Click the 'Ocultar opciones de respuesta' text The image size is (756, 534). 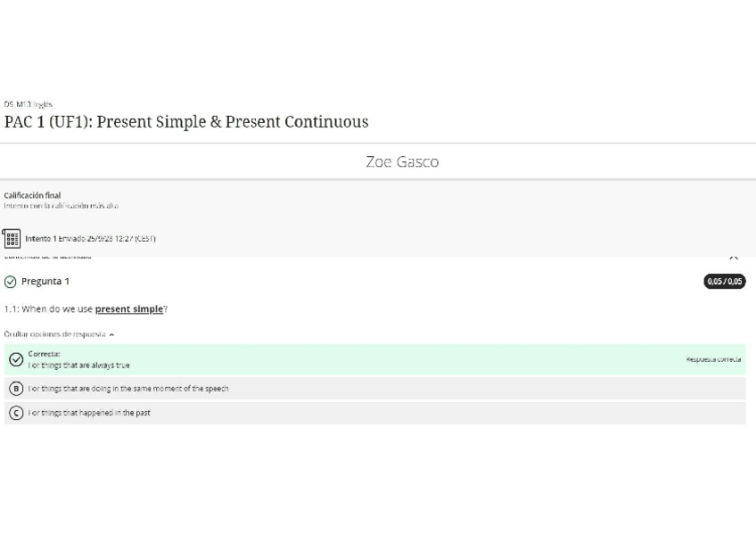(x=55, y=334)
